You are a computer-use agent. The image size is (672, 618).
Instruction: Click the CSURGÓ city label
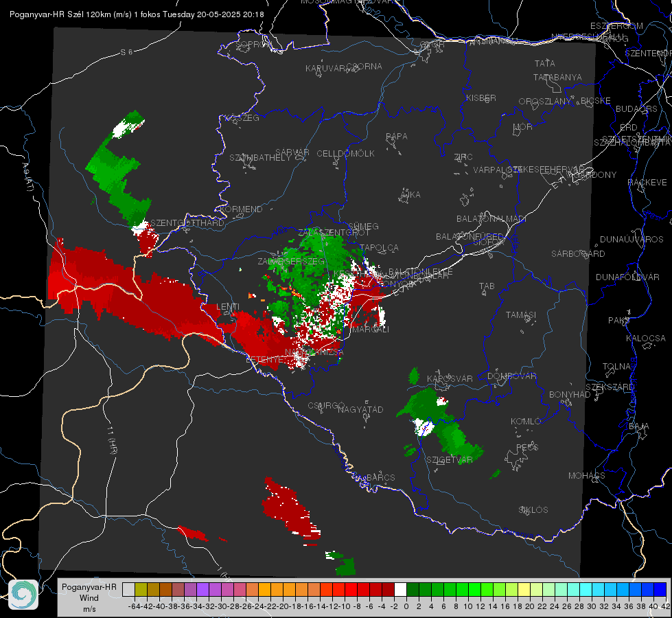pyautogui.click(x=326, y=405)
